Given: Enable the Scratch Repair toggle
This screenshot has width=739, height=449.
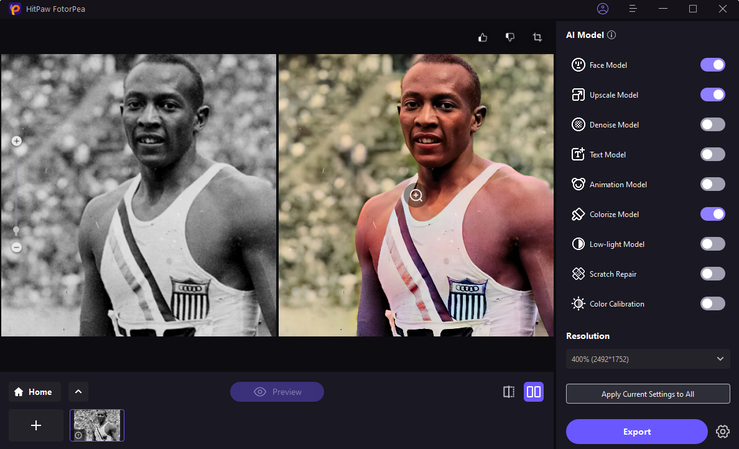Looking at the screenshot, I should coord(713,274).
